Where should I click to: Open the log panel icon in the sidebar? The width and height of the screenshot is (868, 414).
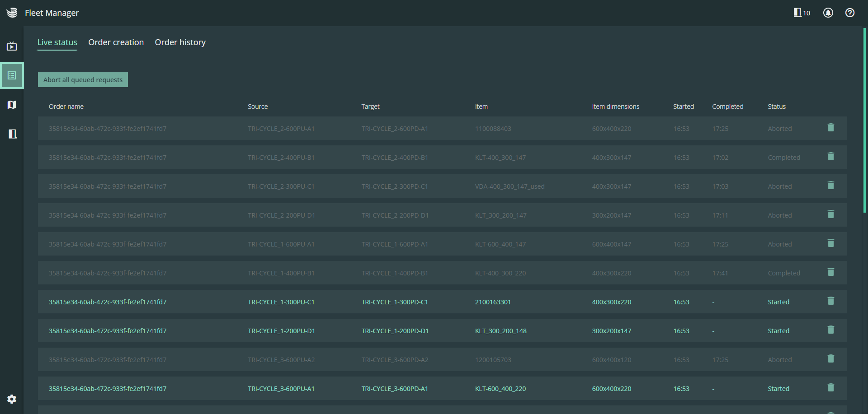pyautogui.click(x=12, y=134)
